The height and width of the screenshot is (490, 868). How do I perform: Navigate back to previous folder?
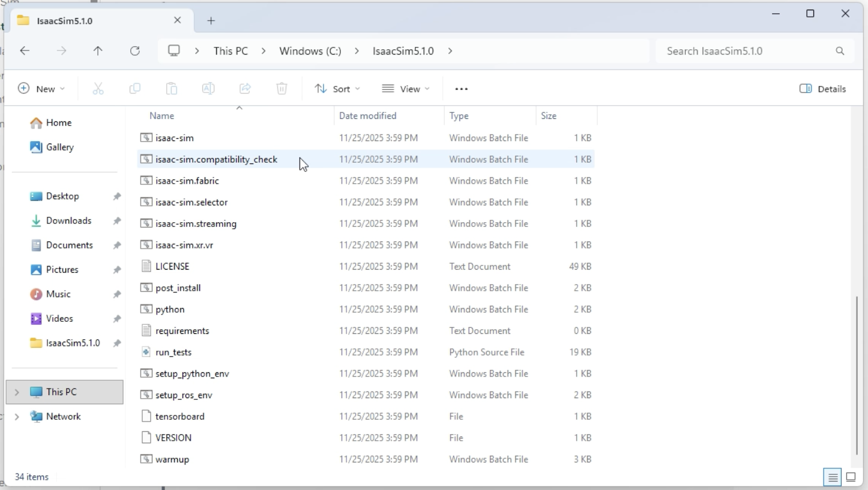25,50
